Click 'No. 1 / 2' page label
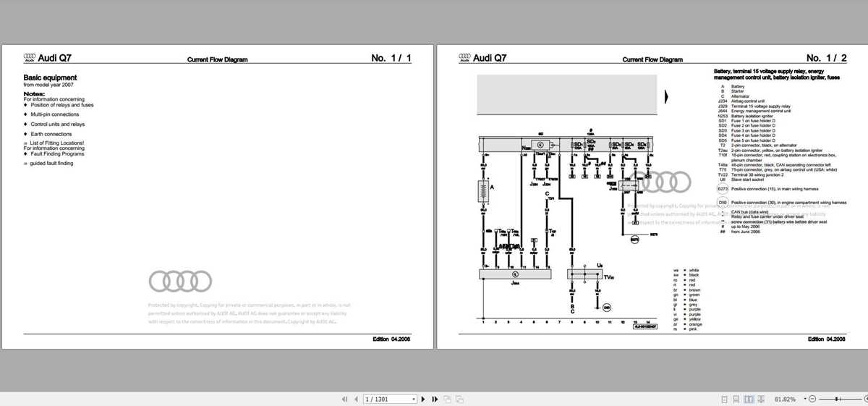 pos(826,58)
